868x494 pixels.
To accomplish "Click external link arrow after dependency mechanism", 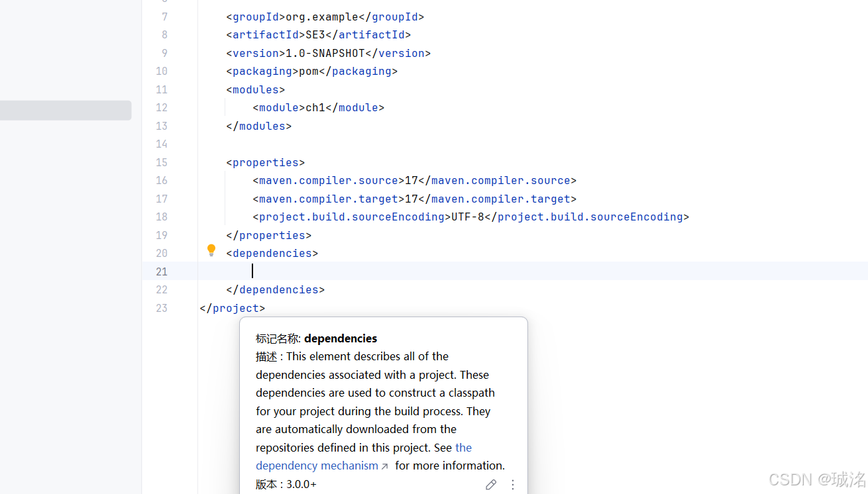I will [384, 466].
